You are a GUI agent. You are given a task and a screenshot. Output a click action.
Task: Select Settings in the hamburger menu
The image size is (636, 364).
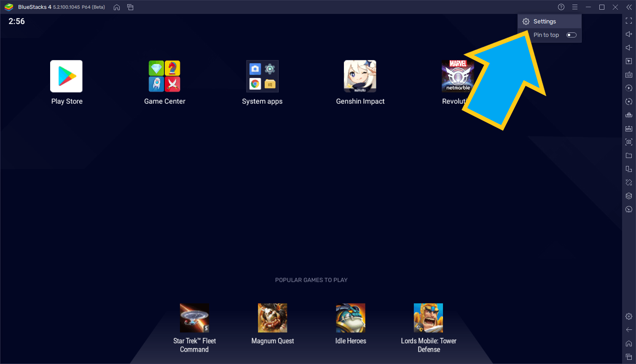point(550,21)
